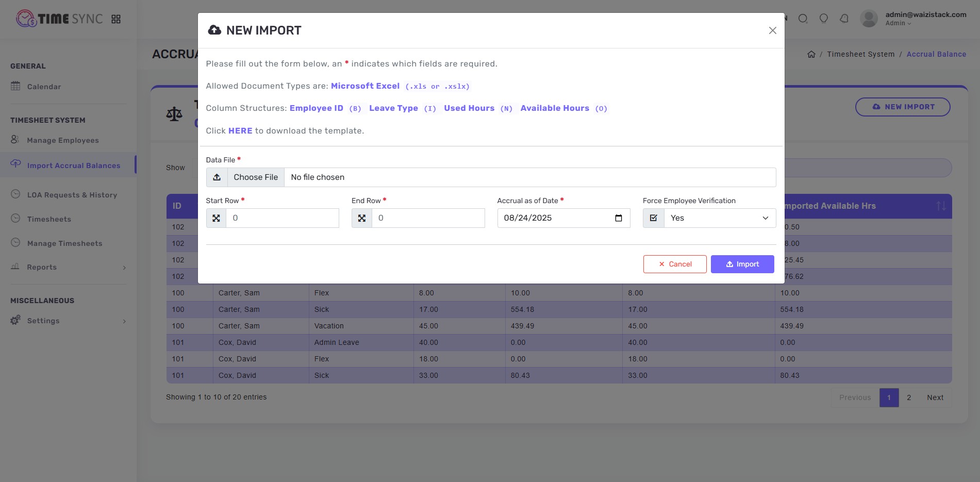Click the Manage Timesheets clock icon
The height and width of the screenshot is (482, 980).
(x=15, y=243)
